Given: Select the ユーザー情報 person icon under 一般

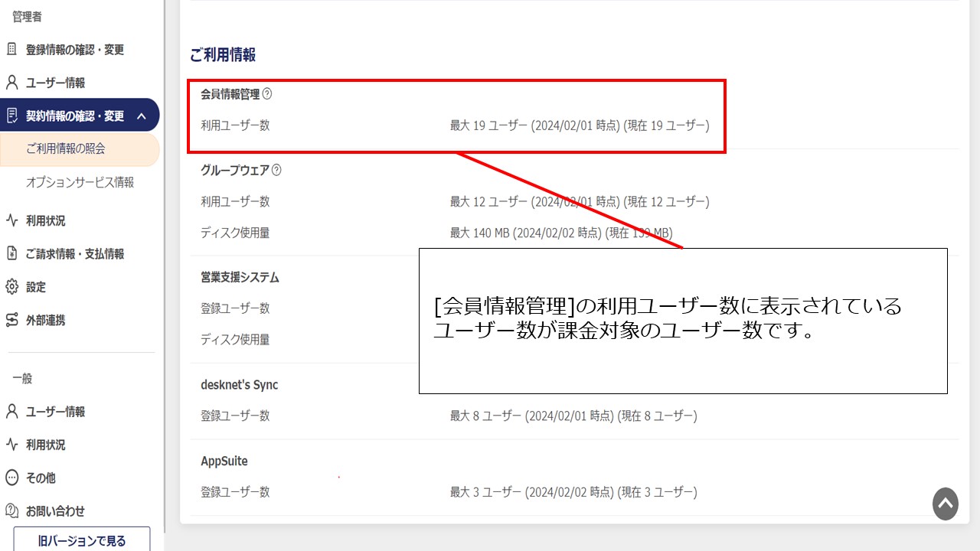Looking at the screenshot, I should [x=11, y=412].
